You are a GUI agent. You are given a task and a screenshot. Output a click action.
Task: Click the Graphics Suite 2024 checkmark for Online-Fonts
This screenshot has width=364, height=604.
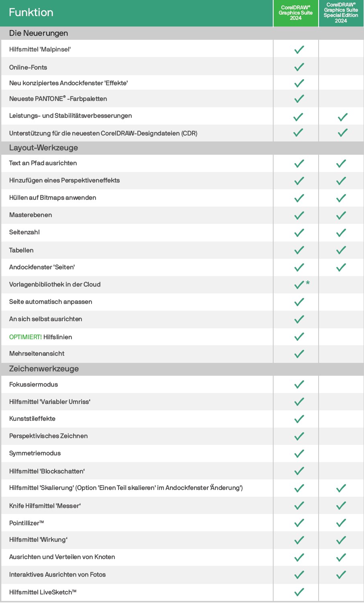pos(299,67)
